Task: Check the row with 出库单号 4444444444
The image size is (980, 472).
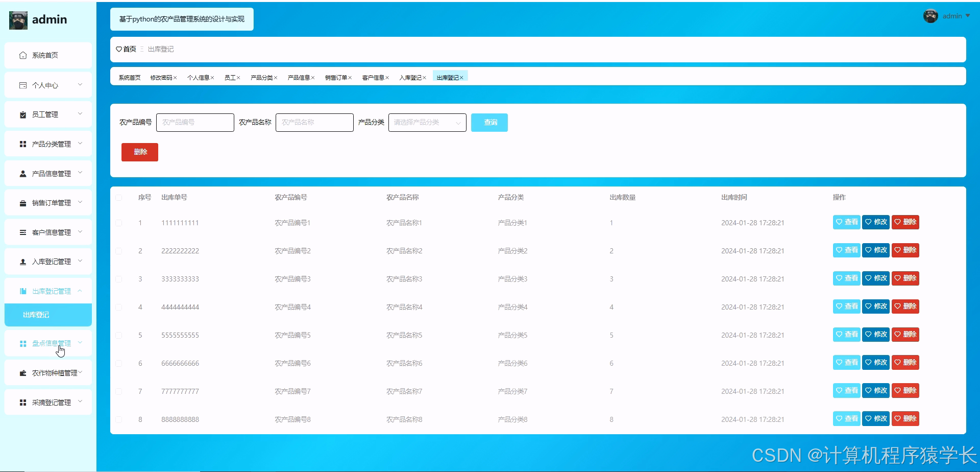Action: (119, 308)
